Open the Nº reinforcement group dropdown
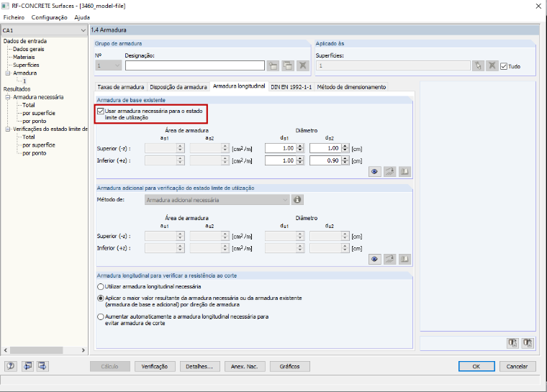The height and width of the screenshot is (392, 547). 108,65
